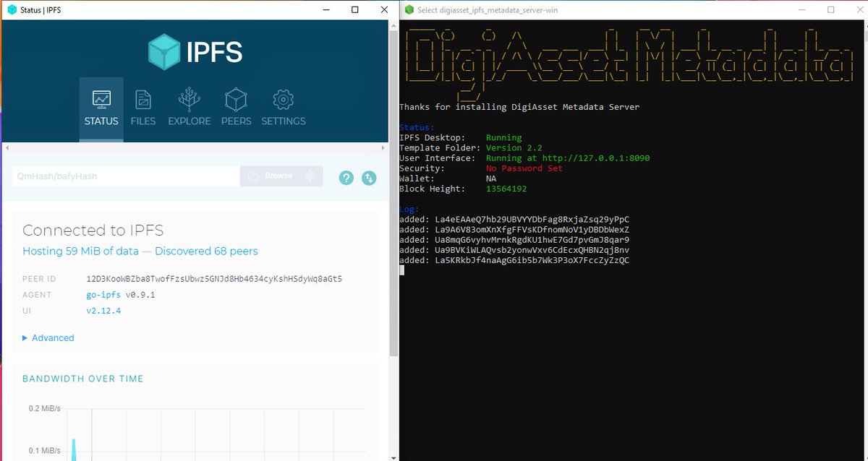
Task: Click the log line ending DBDbWexZ
Action: tap(514, 230)
